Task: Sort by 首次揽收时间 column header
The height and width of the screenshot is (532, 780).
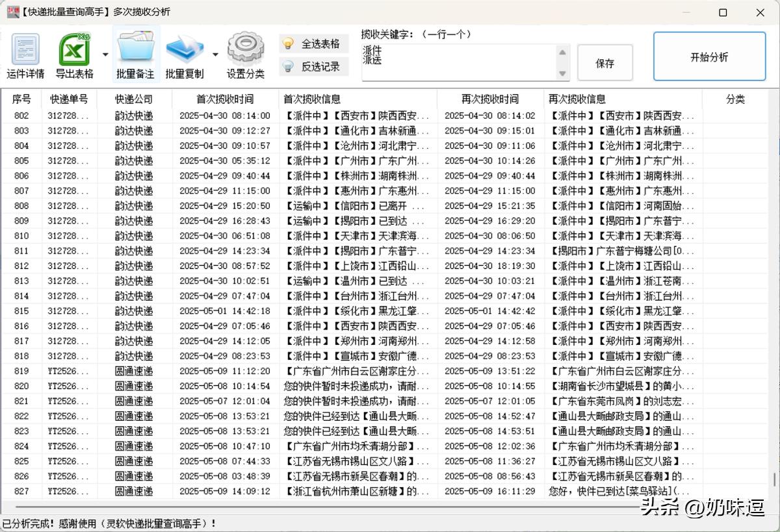Action: pyautogui.click(x=225, y=99)
